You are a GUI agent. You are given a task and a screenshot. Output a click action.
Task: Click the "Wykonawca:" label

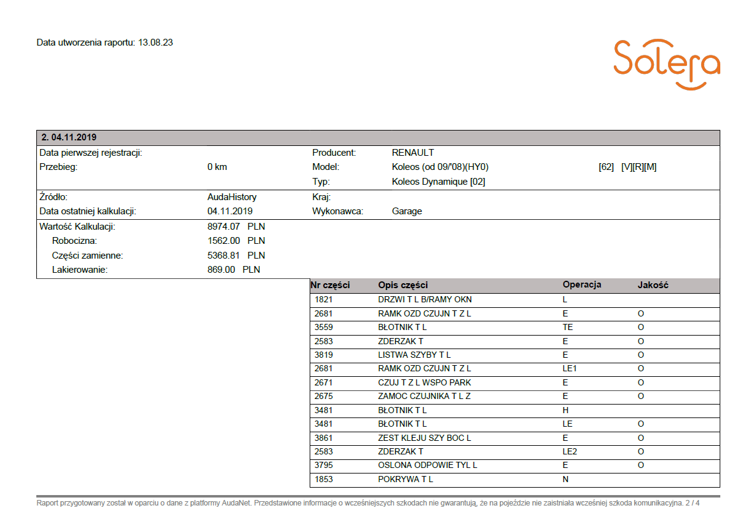pos(338,211)
